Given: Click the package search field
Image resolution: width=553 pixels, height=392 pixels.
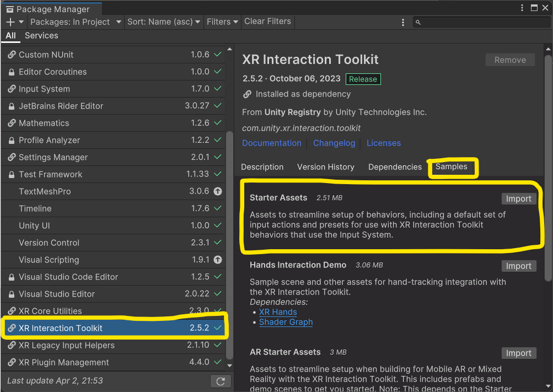Looking at the screenshot, I should click(482, 22).
